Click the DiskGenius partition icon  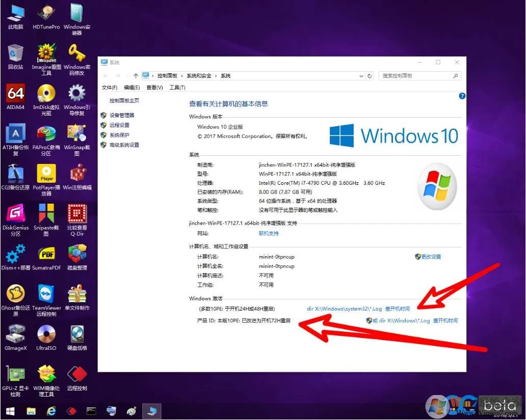coord(15,220)
